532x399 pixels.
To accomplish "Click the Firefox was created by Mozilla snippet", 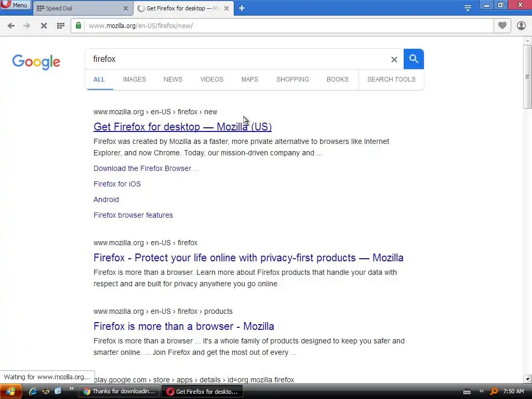I will coord(241,147).
